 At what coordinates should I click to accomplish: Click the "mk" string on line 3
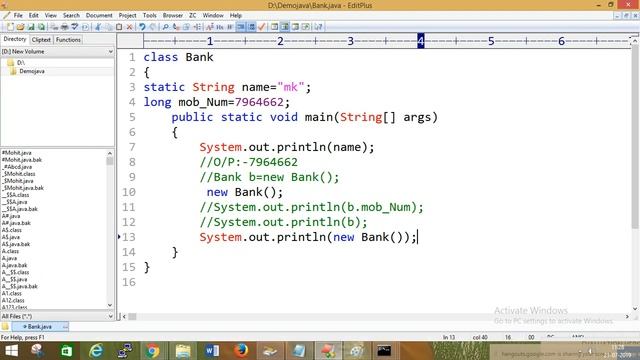(x=291, y=87)
